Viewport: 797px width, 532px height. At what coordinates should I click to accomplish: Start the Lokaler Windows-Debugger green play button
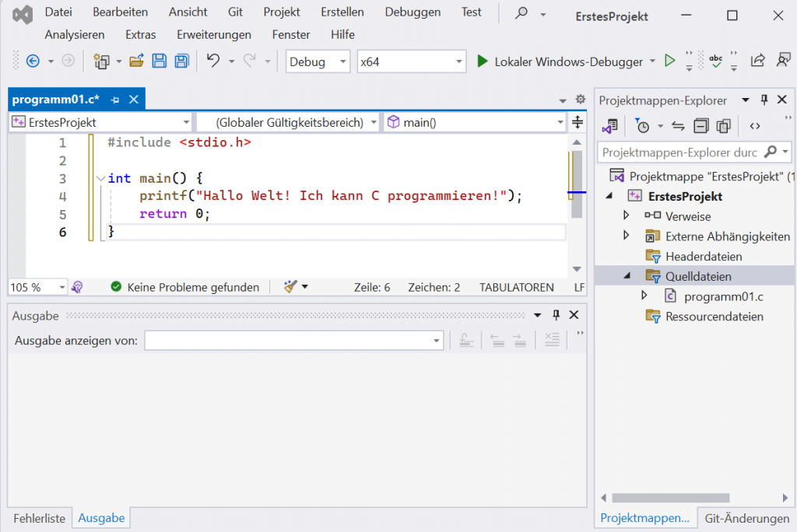(482, 61)
